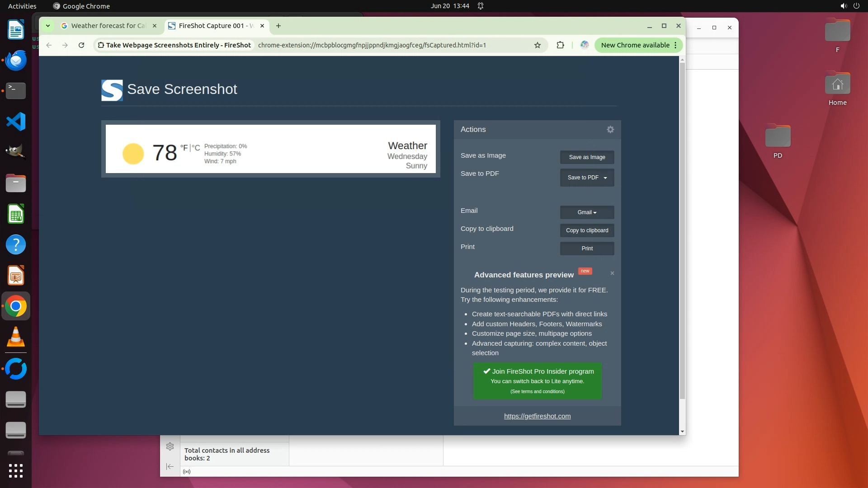Open a new browser tab
The width and height of the screenshot is (868, 488).
[x=278, y=26]
